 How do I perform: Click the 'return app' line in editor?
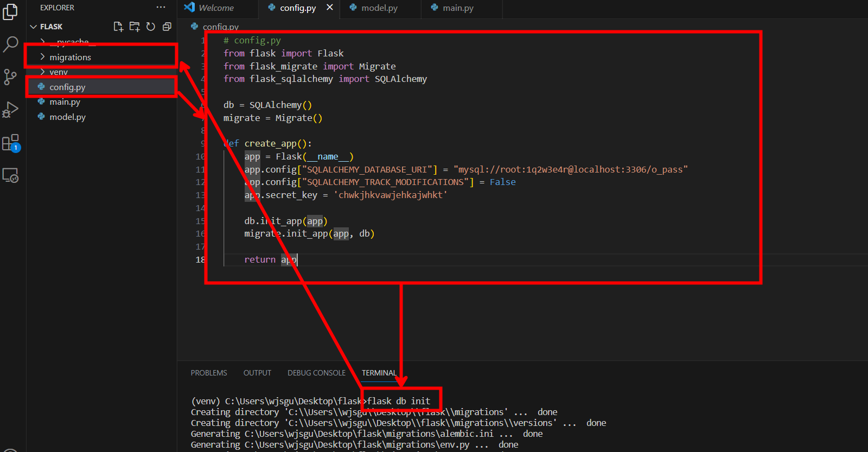point(270,259)
